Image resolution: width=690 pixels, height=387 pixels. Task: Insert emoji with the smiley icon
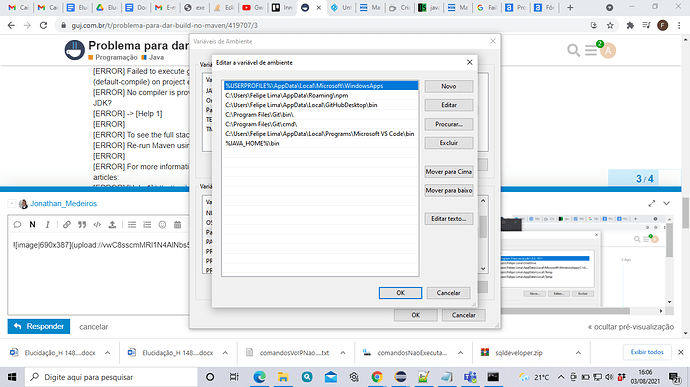[162, 225]
